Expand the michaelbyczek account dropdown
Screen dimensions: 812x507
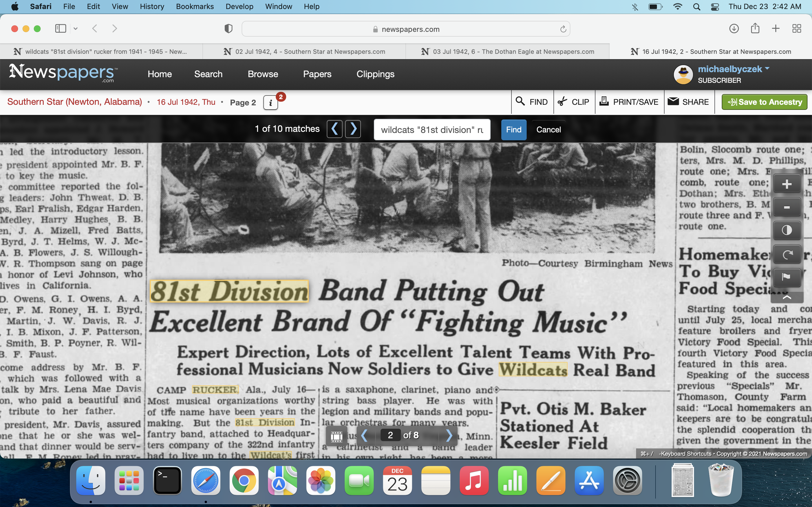point(767,68)
